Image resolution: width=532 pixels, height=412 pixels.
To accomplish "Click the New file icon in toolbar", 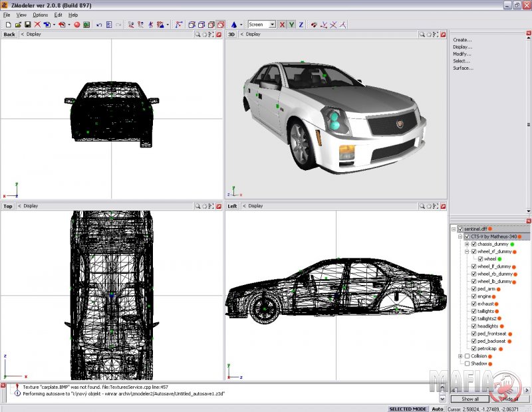I will pyautogui.click(x=8, y=25).
